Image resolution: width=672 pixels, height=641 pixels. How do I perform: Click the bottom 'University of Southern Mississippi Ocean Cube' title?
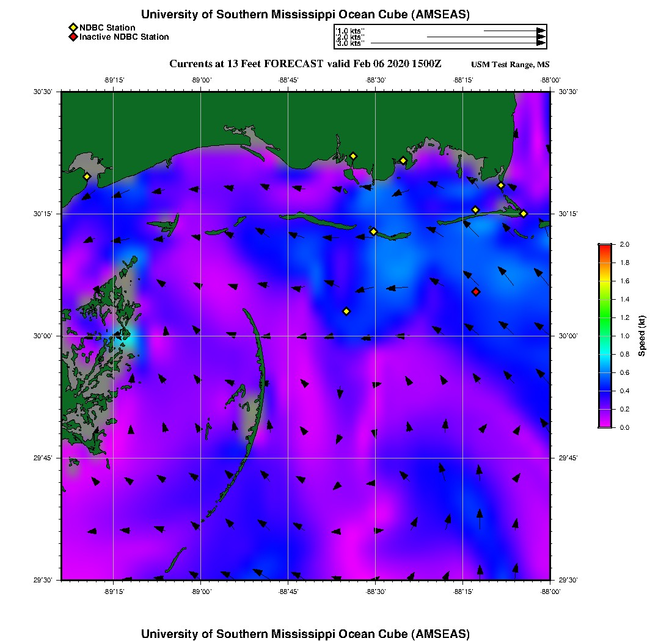305,634
